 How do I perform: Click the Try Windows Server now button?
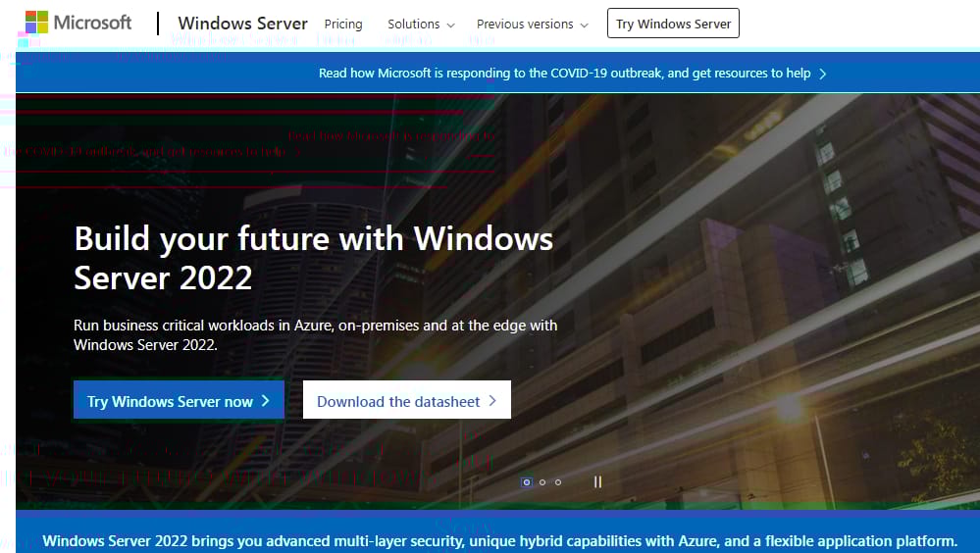(x=179, y=400)
